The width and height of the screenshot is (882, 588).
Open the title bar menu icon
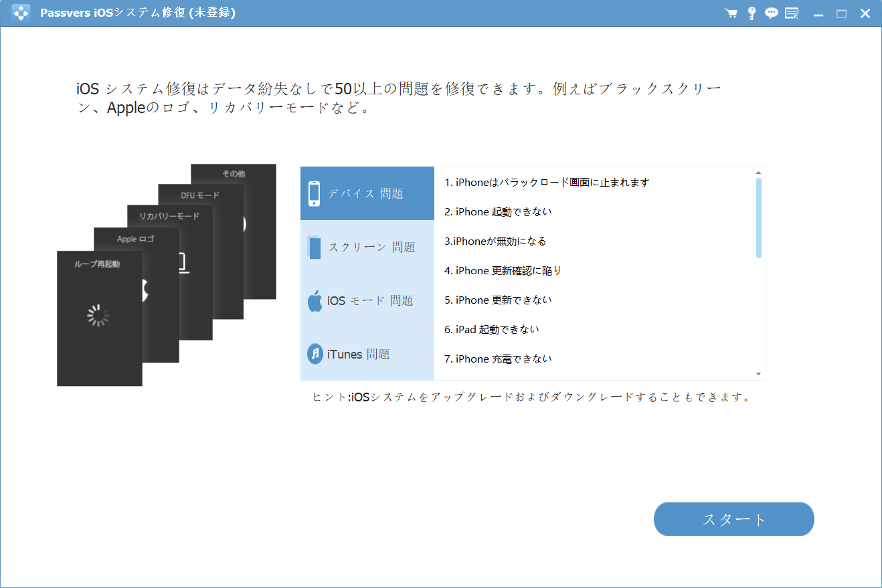(792, 13)
